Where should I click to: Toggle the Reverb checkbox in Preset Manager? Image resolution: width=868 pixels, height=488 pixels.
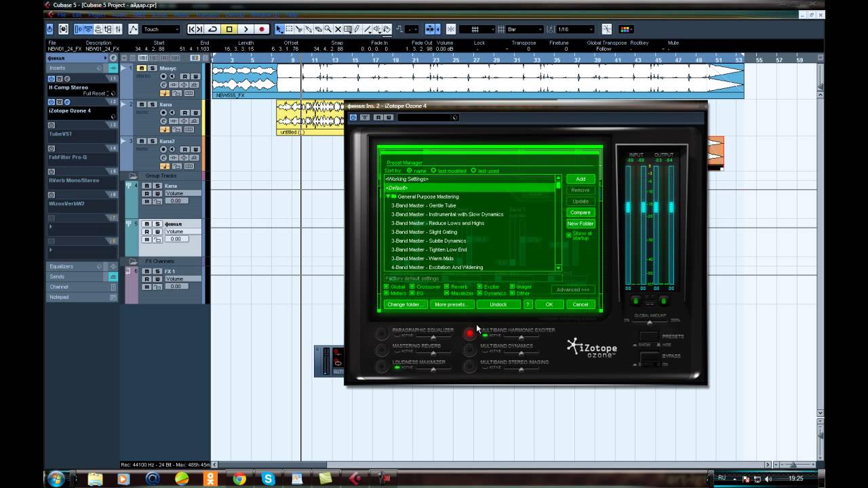446,287
